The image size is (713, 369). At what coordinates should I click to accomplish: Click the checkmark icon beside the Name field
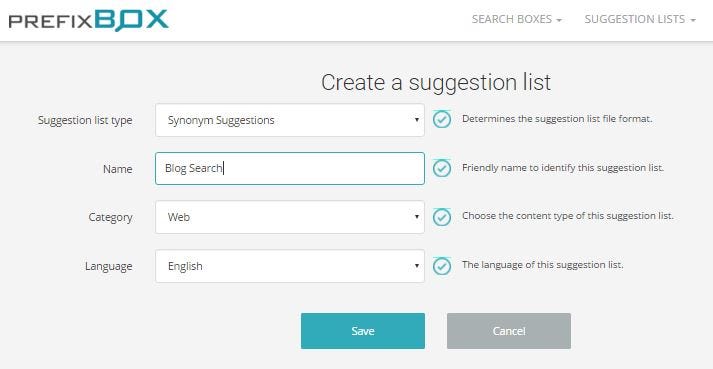[442, 168]
